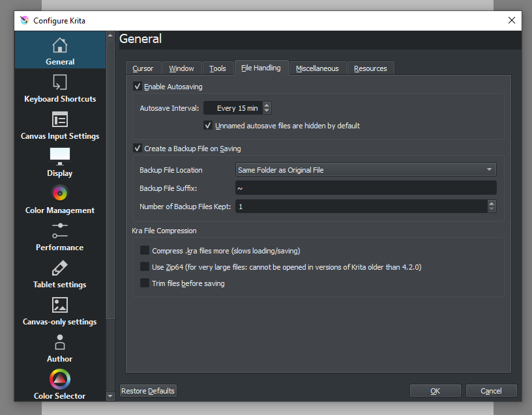Image resolution: width=532 pixels, height=415 pixels.
Task: Switch to Cursor tab
Action: [x=143, y=68]
